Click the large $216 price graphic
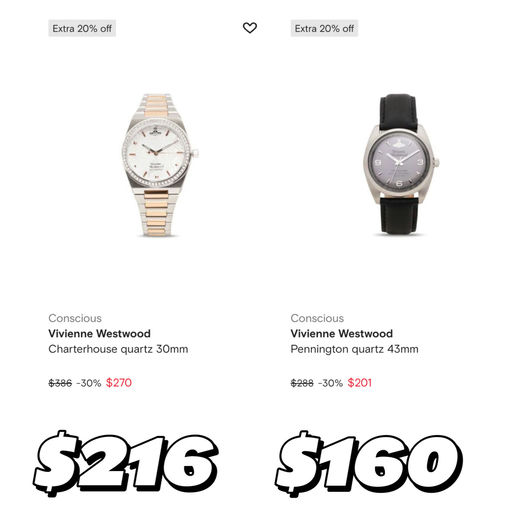This screenshot has height=512, width=512. [126, 463]
